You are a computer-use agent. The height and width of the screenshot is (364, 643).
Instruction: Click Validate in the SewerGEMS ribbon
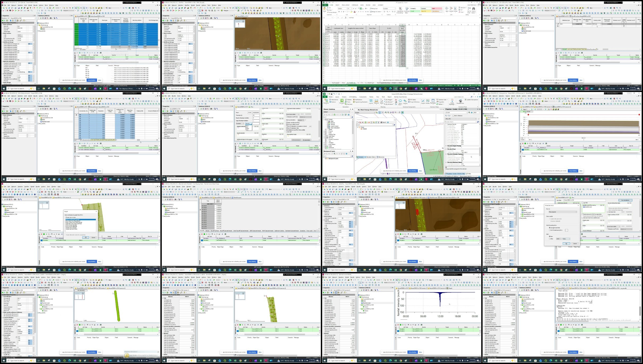point(348,100)
